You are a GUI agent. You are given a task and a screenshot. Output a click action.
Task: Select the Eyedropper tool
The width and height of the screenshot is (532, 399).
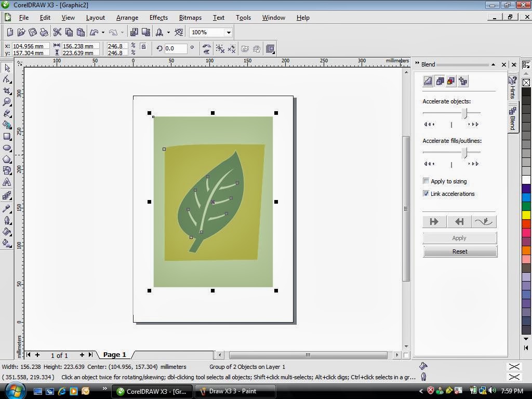click(x=7, y=208)
